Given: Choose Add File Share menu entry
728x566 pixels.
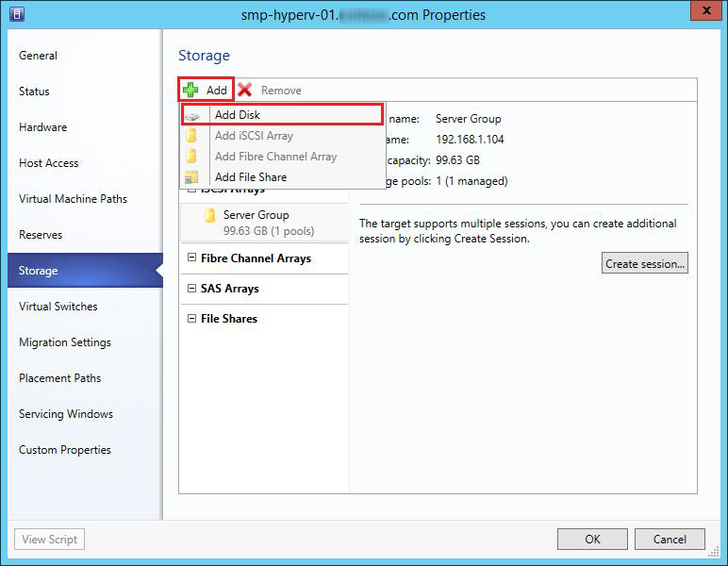Looking at the screenshot, I should [251, 177].
